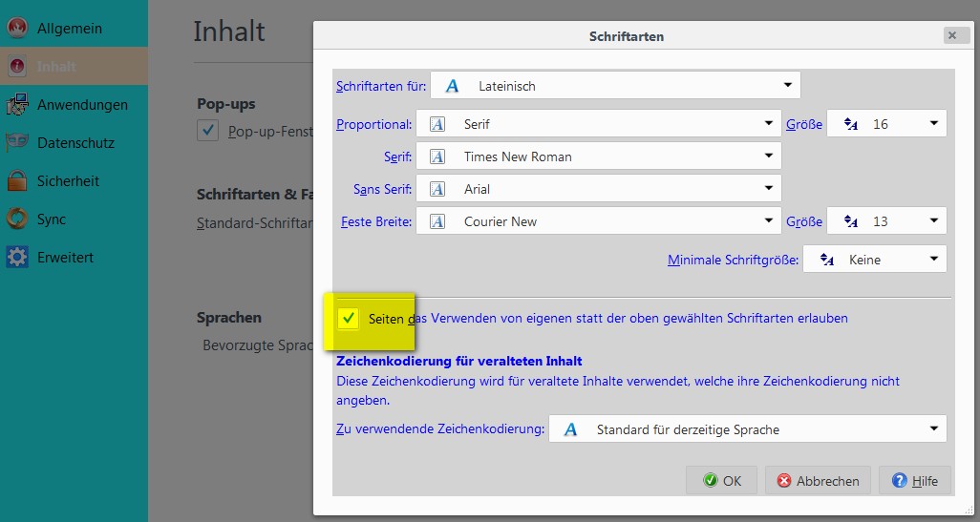Click the Allgemein sidebar icon
The width and height of the screenshot is (980, 522).
[x=17, y=28]
